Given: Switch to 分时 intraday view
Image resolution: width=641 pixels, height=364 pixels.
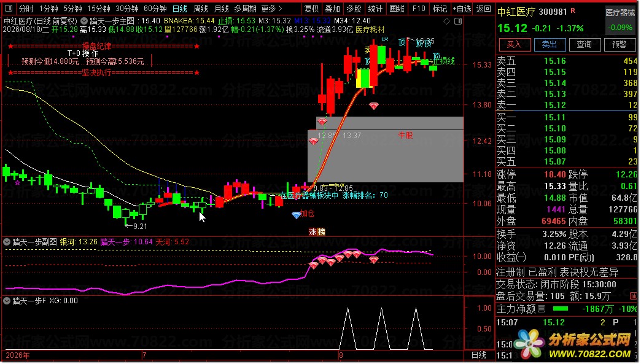Looking at the screenshot, I should click(x=26, y=9).
